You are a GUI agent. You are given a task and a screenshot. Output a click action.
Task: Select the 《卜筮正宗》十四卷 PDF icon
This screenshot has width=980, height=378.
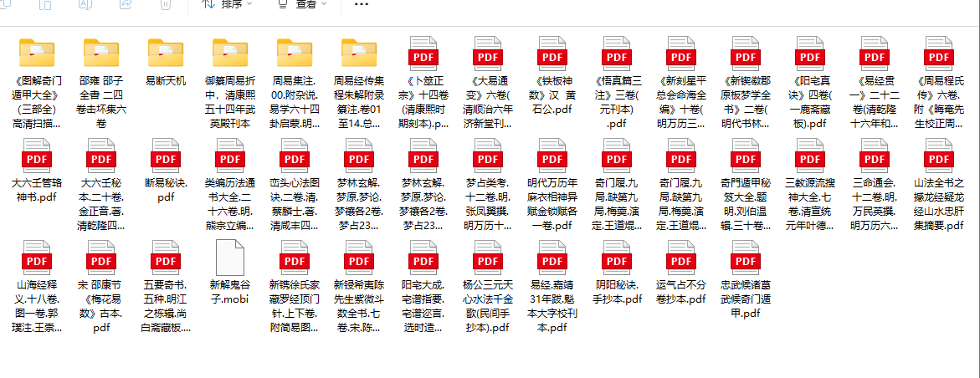pos(424,54)
